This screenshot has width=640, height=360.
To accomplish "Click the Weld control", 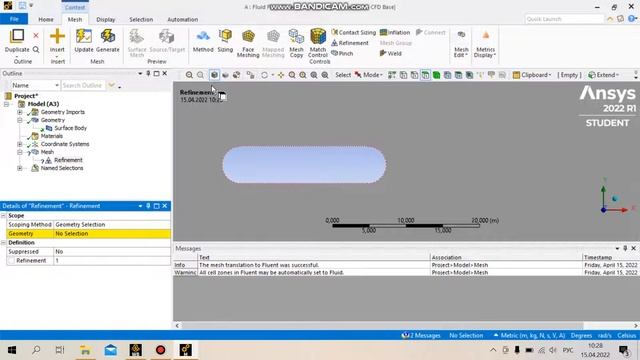I will [391, 53].
